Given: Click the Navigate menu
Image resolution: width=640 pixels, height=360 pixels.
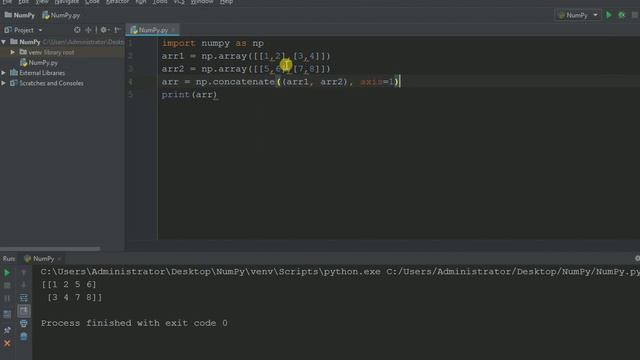Looking at the screenshot, I should click(x=67, y=2).
